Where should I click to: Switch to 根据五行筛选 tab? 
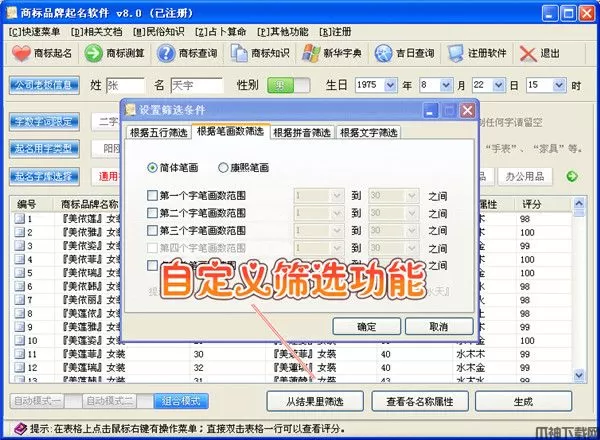(x=158, y=133)
